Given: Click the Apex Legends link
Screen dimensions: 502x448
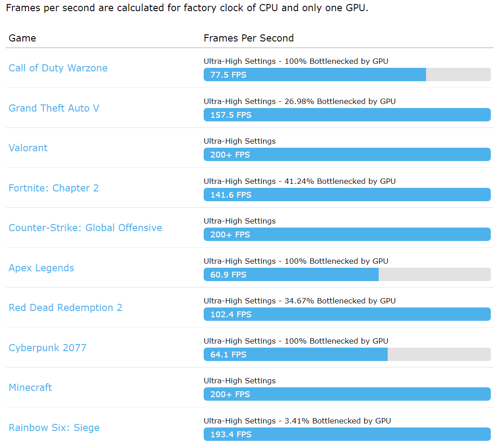Looking at the screenshot, I should (x=42, y=268).
